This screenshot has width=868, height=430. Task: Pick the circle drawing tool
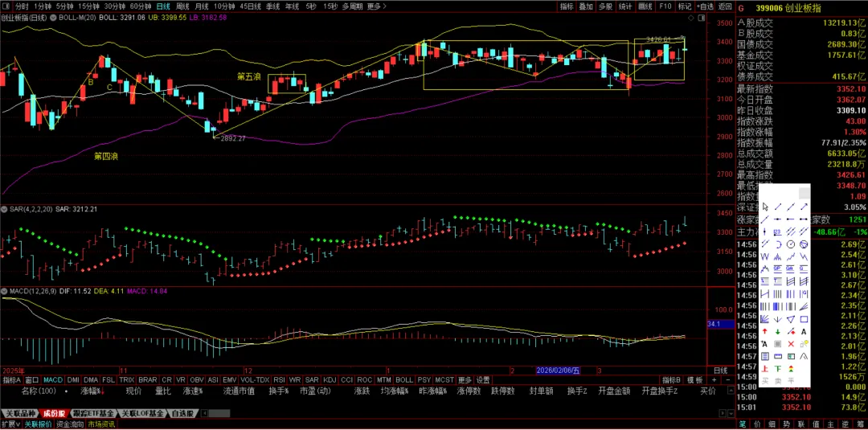pyautogui.click(x=791, y=244)
